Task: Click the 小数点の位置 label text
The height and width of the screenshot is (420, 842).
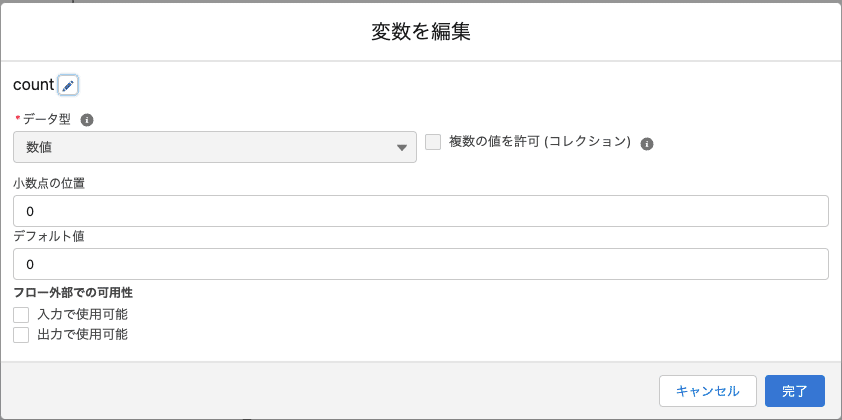Action: point(49,184)
